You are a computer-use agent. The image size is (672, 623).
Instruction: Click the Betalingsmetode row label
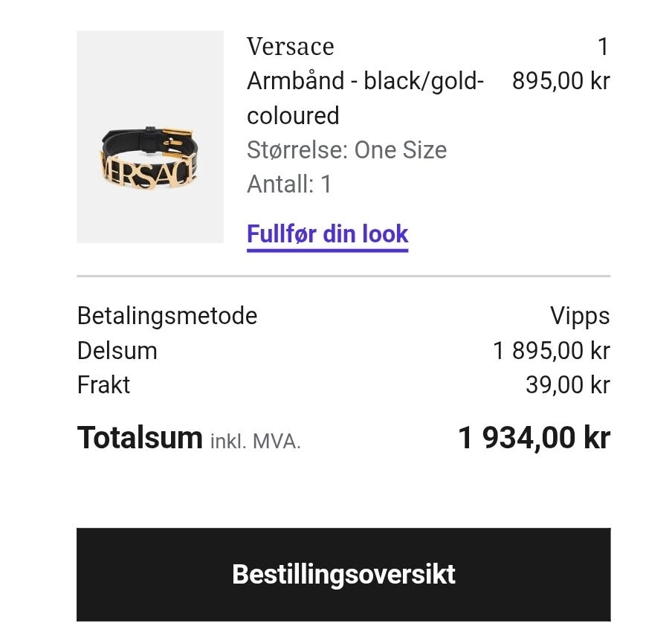(x=167, y=316)
